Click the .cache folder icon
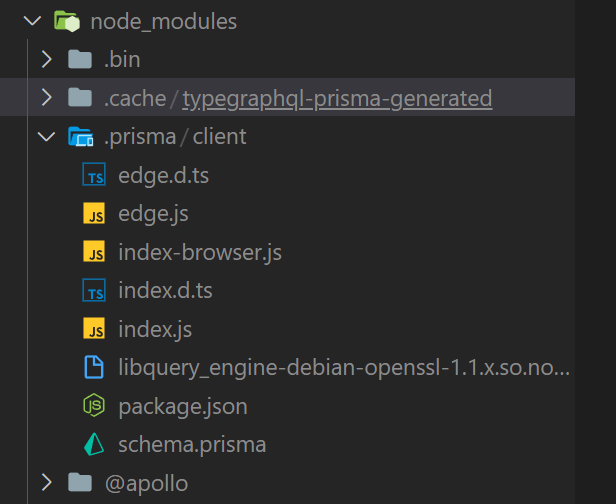 80,97
